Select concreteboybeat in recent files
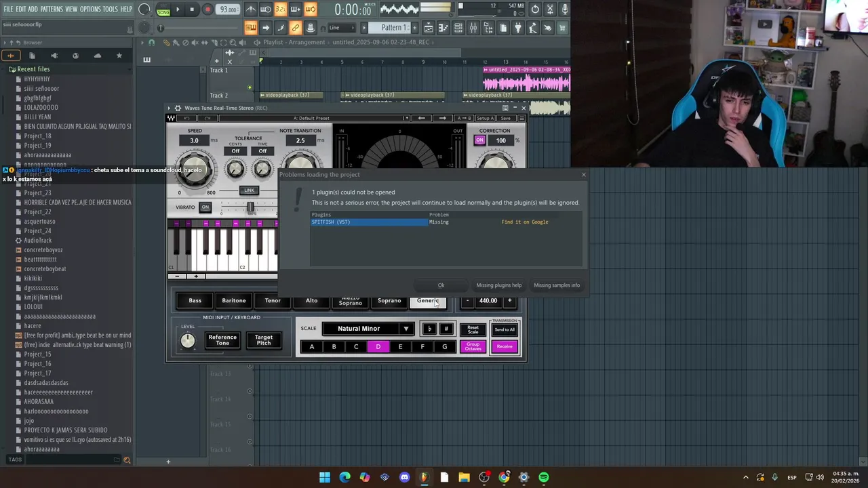 [x=45, y=268]
